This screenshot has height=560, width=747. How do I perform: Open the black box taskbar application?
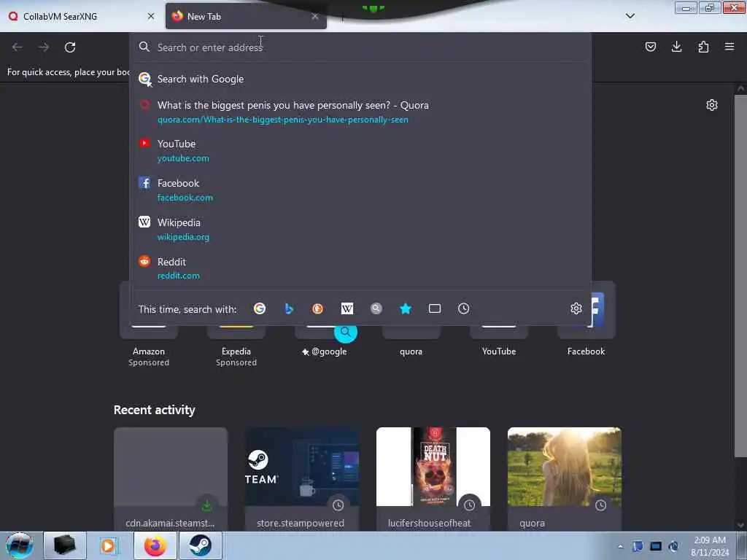coord(65,545)
